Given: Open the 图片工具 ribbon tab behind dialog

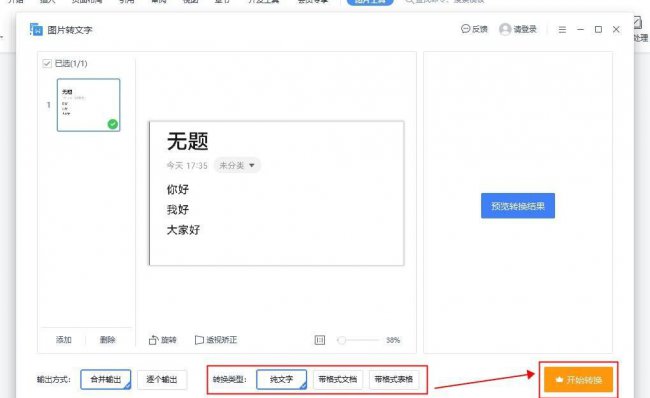Looking at the screenshot, I should [370, 2].
